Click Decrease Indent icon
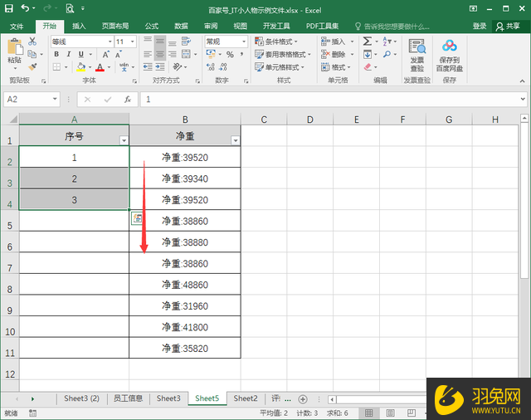531x420 pixels. tap(148, 67)
